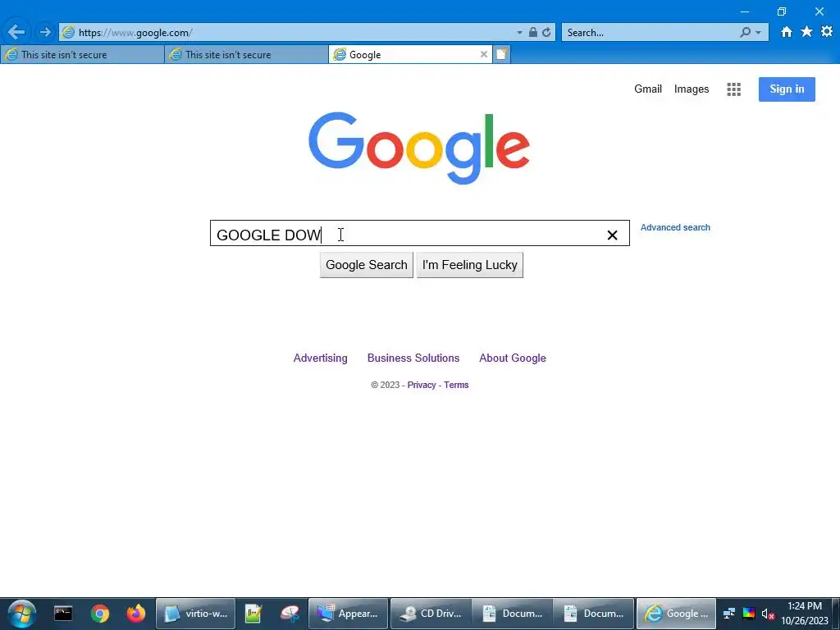Switch to first 'This site isn't secure' tab

(x=82, y=54)
